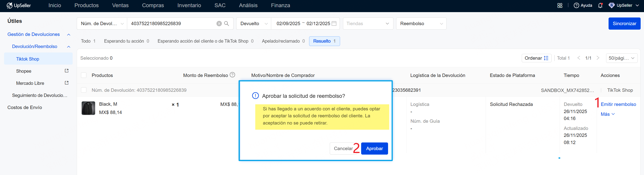Viewport: 644px width, 175px height.
Task: Open Seguimiento de Devolucio… sidebar item
Action: (x=39, y=95)
